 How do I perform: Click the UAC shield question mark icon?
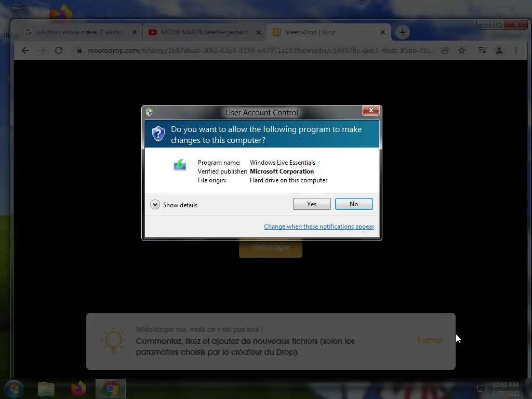[158, 134]
